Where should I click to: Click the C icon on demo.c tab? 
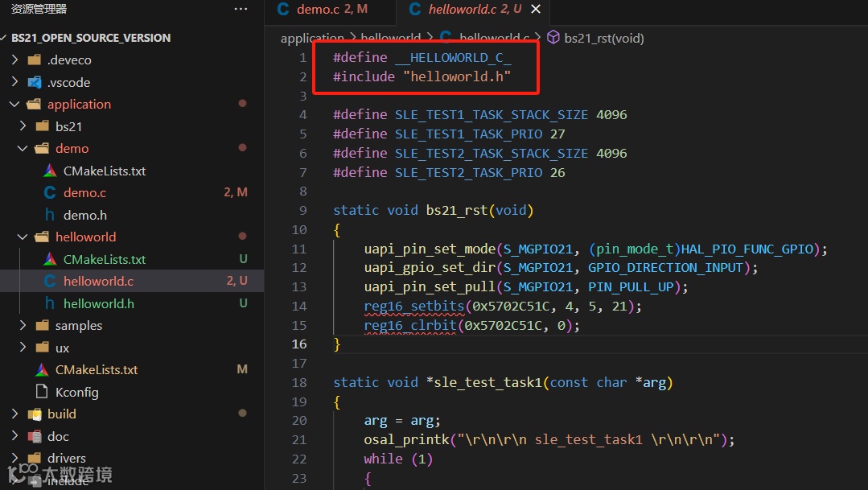pyautogui.click(x=283, y=10)
